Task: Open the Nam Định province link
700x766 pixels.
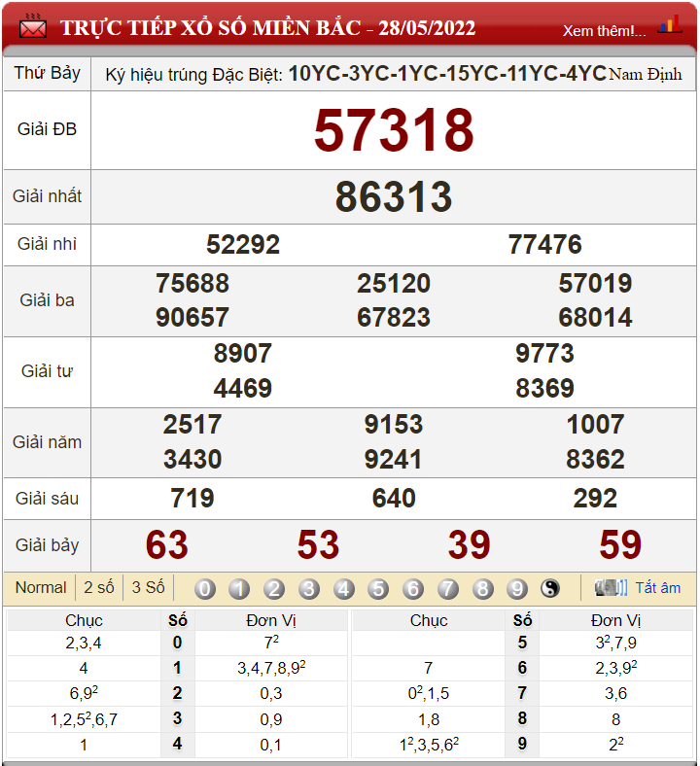Action: (646, 74)
